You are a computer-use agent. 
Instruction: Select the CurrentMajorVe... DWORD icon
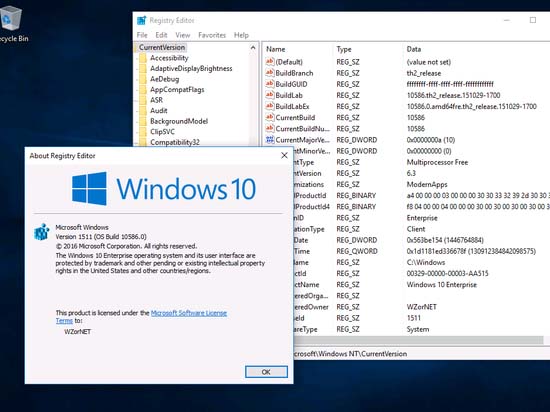(x=269, y=140)
